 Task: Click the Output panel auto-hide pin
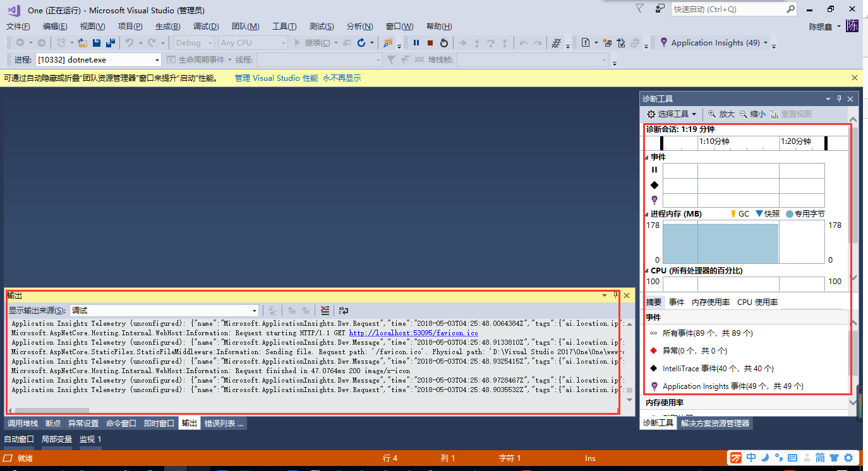coord(616,295)
